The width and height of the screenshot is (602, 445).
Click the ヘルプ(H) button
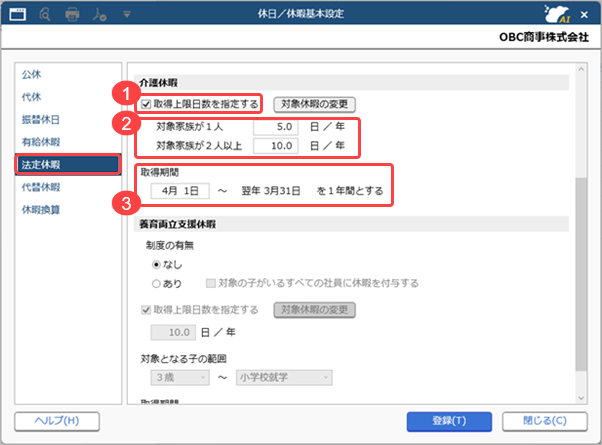(x=57, y=421)
